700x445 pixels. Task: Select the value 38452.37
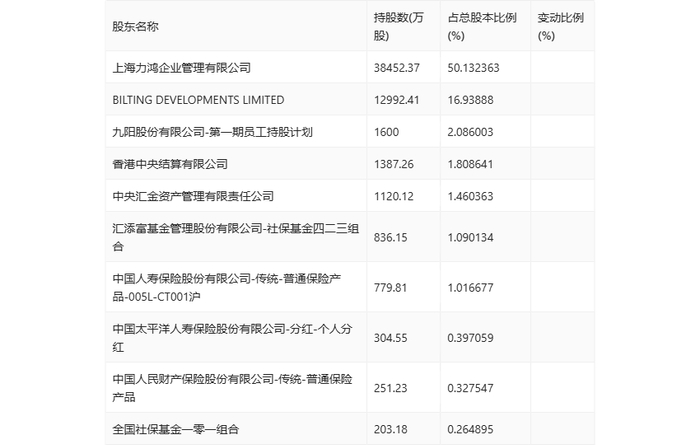(x=396, y=68)
